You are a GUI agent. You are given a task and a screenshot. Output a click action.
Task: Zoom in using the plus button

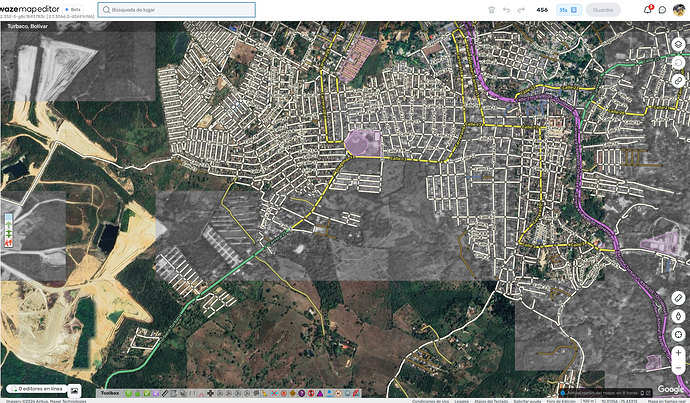pyautogui.click(x=678, y=353)
